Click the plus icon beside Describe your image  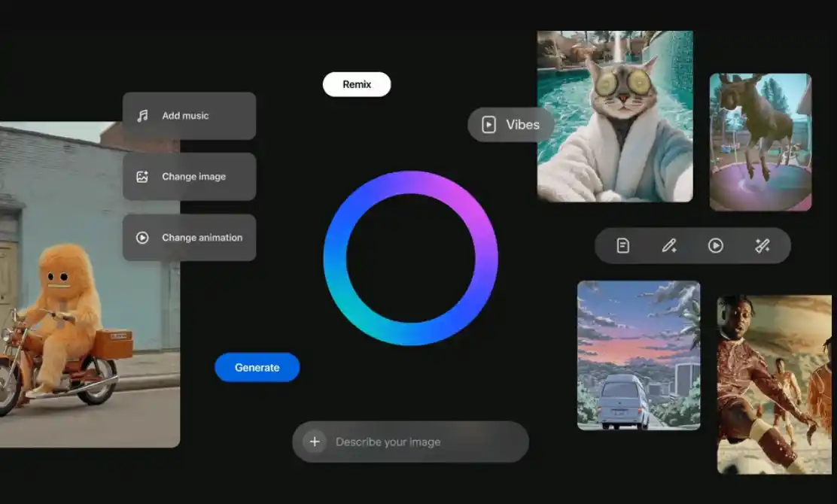point(315,442)
